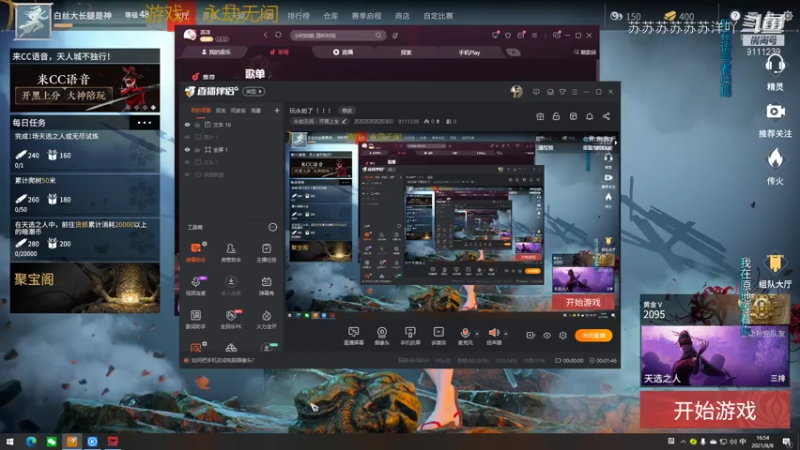Click the back arrow in music player

pyautogui.click(x=265, y=35)
